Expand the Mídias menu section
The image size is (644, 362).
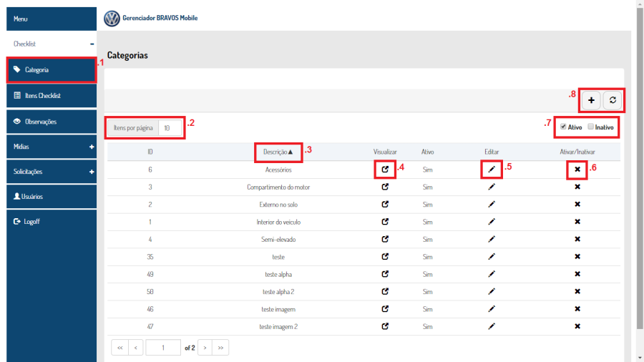point(92,147)
